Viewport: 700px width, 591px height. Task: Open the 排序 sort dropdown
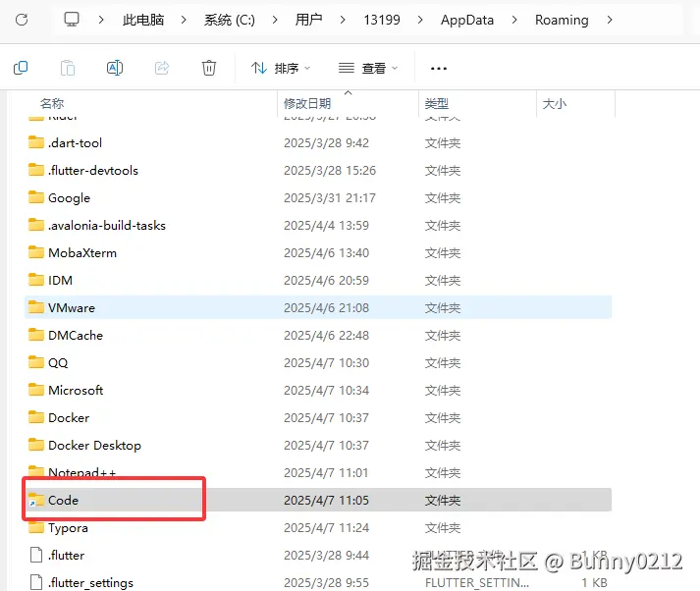point(281,69)
